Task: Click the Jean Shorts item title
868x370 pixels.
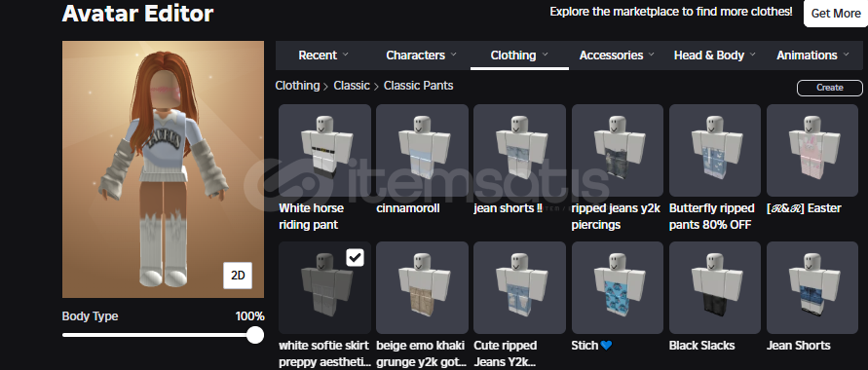Action: click(x=798, y=346)
